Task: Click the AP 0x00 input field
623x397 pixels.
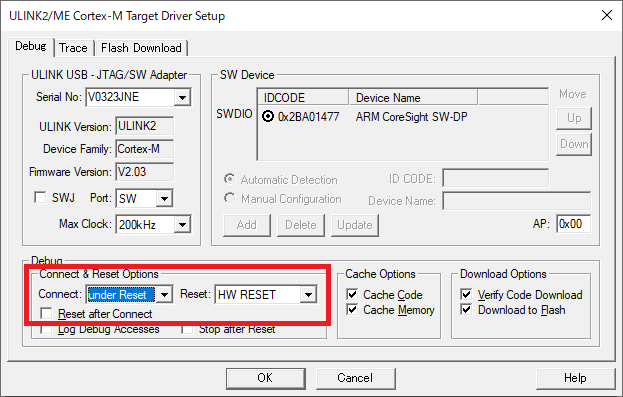Action: coord(573,224)
